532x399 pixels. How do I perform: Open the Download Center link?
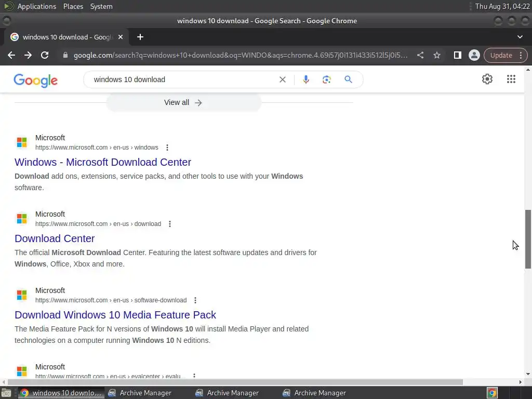pos(55,238)
